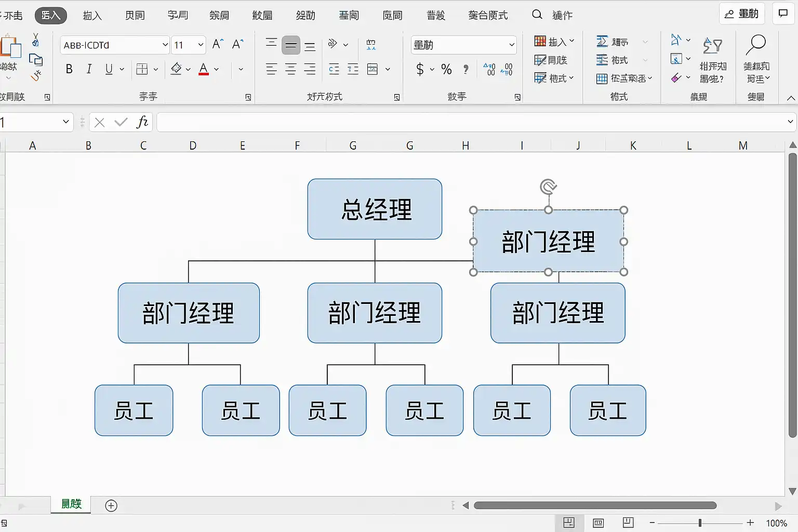Toggle Underline formatting button
The width and height of the screenshot is (798, 532).
tap(109, 69)
